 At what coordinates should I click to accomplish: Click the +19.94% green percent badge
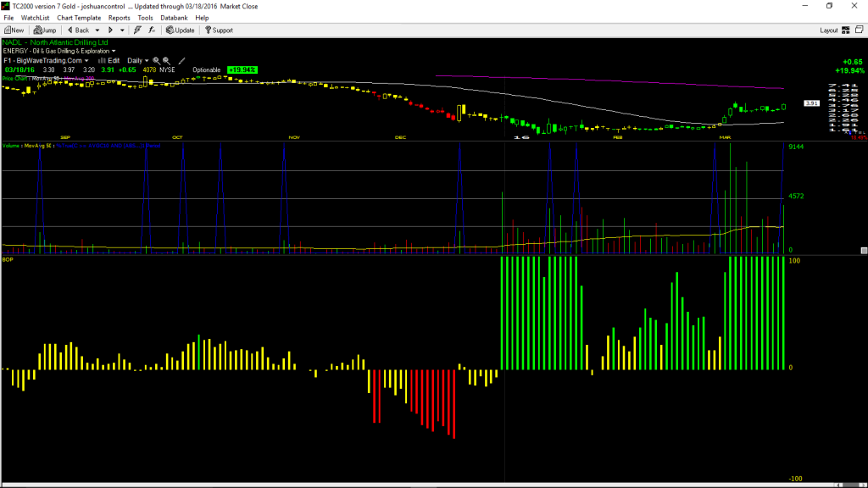[242, 70]
